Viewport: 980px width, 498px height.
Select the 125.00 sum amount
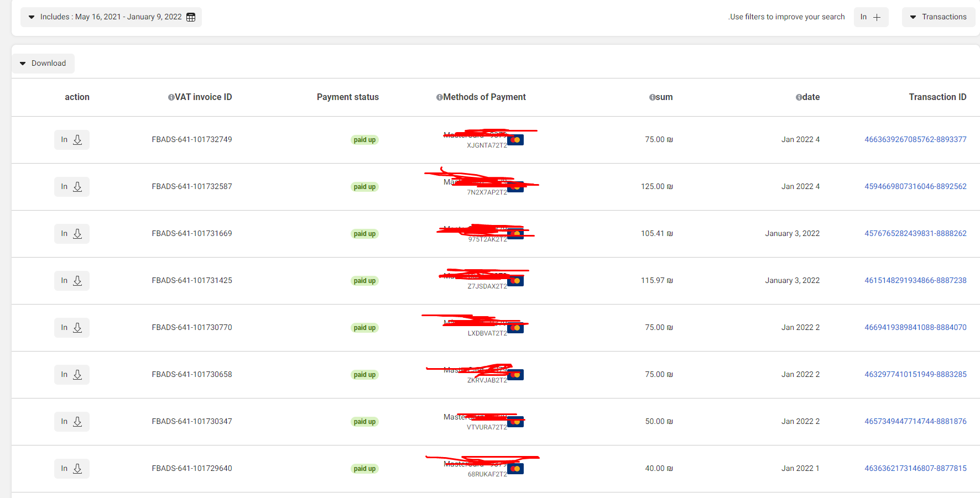click(656, 187)
